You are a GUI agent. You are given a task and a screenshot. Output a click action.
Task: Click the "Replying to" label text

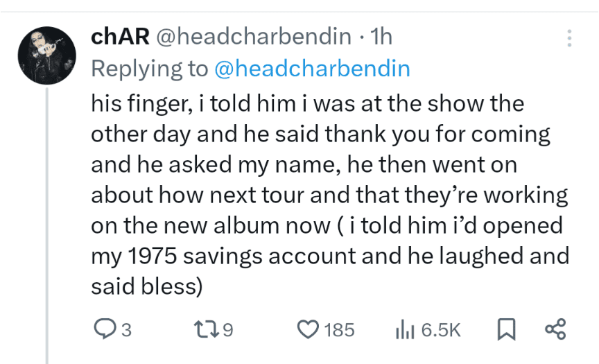click(x=149, y=69)
